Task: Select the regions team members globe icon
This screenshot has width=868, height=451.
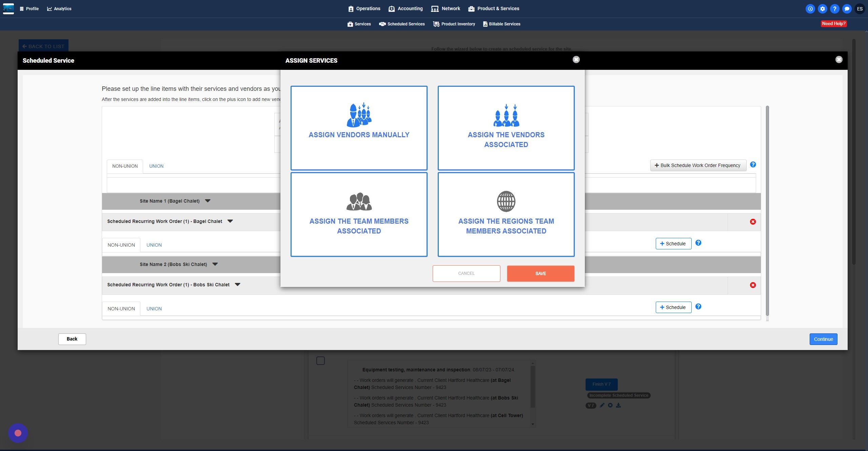Action: tap(506, 201)
